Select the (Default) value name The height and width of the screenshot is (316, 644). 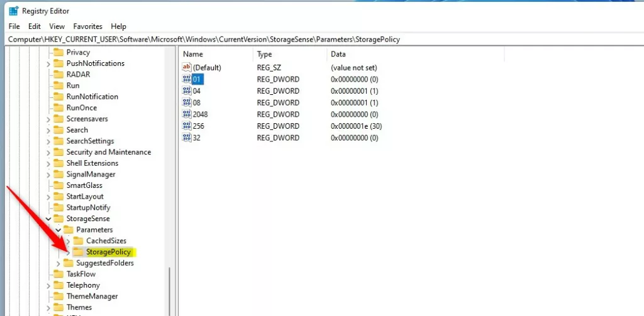point(207,67)
